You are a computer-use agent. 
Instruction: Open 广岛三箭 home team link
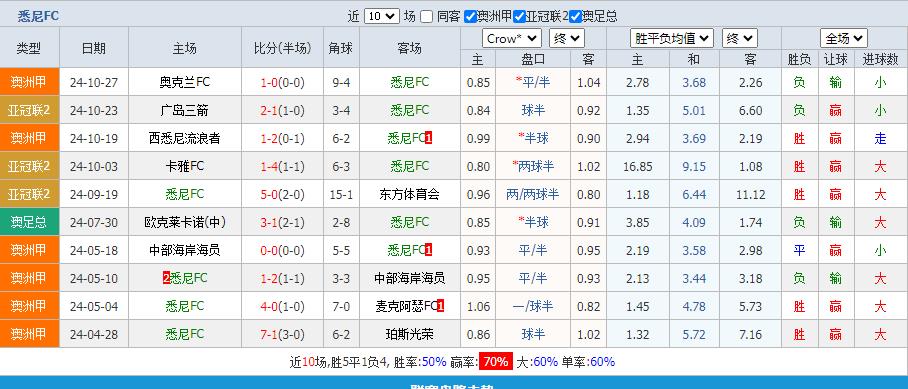tap(185, 110)
